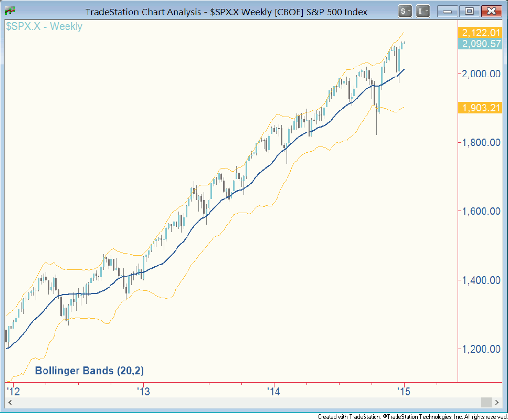
Task: Click the 1,600.00 price axis label
Action: click(481, 211)
